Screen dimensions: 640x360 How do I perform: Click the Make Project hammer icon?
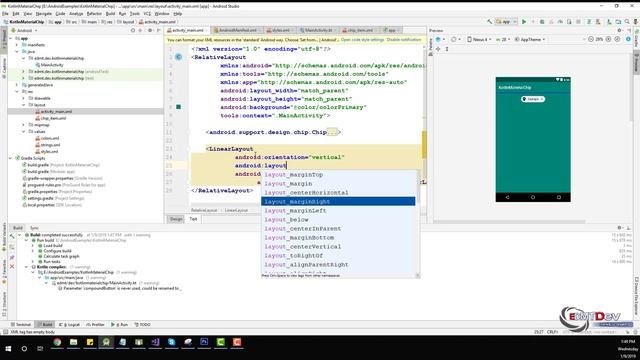click(x=489, y=22)
